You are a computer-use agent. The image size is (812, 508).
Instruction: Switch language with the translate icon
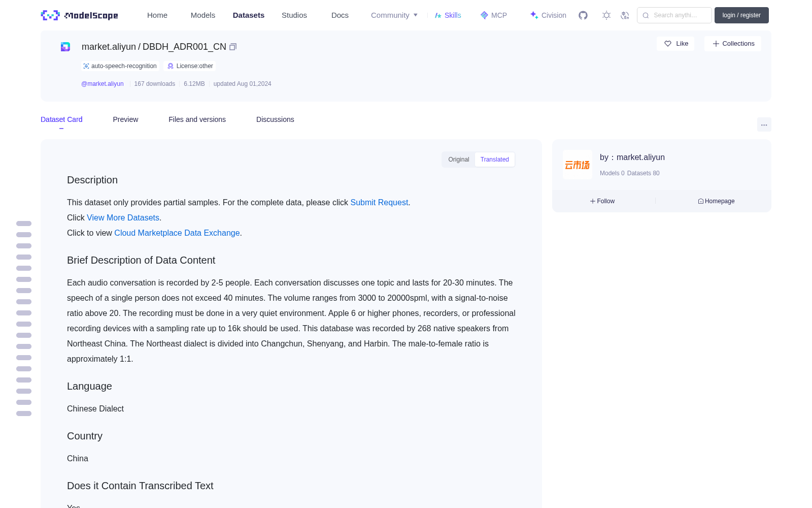[625, 15]
